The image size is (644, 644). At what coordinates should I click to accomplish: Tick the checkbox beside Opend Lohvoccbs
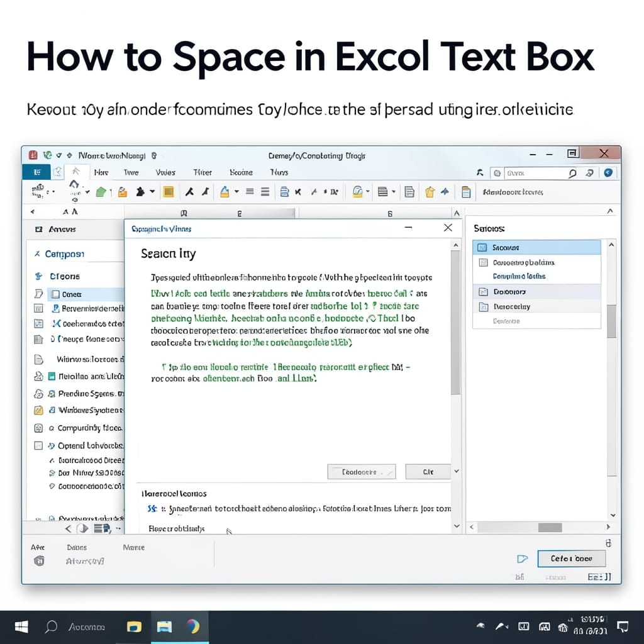[38, 446]
